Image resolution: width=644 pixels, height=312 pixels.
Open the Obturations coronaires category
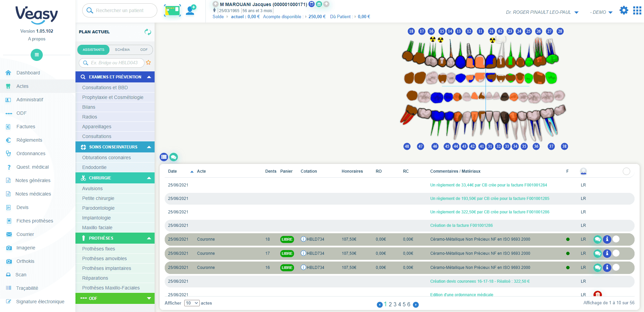click(x=106, y=158)
